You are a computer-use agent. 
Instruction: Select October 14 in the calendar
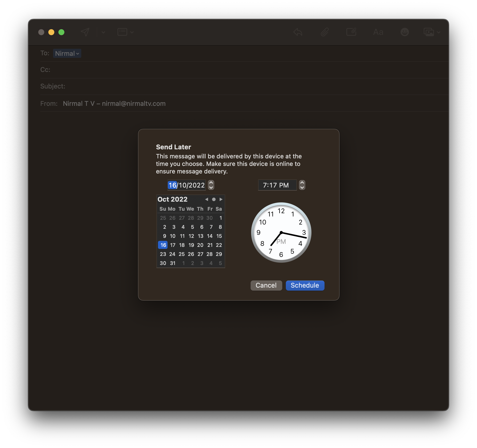point(210,236)
